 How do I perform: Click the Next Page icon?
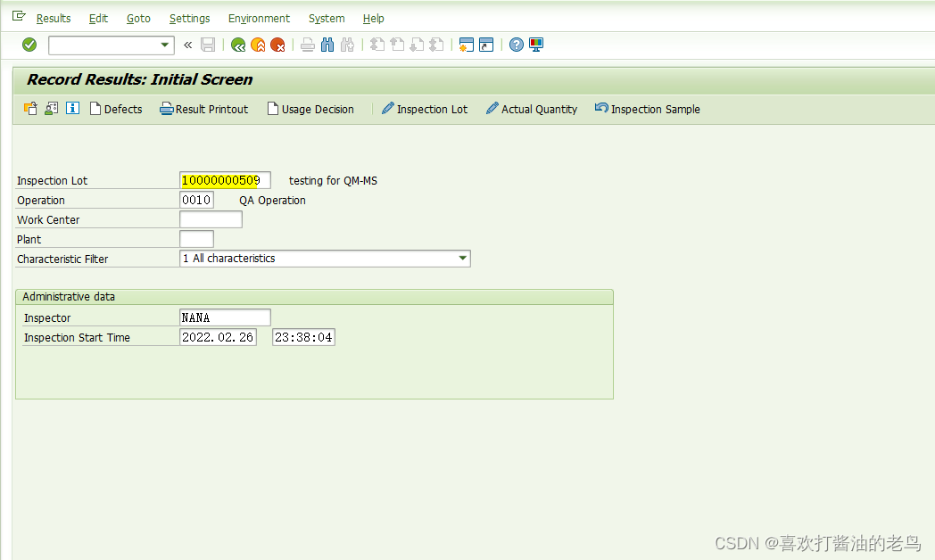417,45
